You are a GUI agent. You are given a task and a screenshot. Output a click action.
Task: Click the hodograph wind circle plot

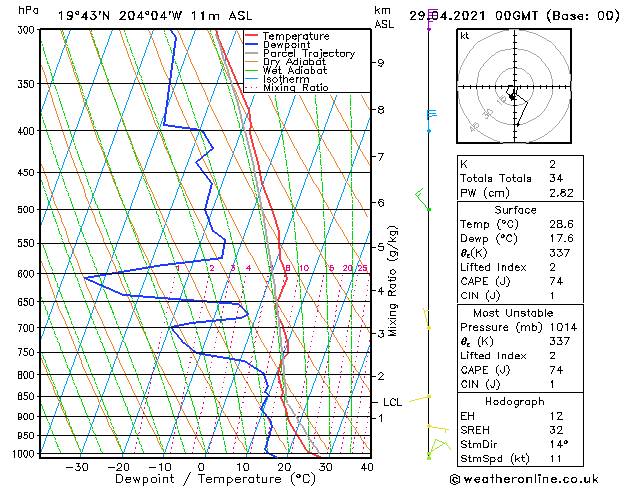tap(514, 86)
